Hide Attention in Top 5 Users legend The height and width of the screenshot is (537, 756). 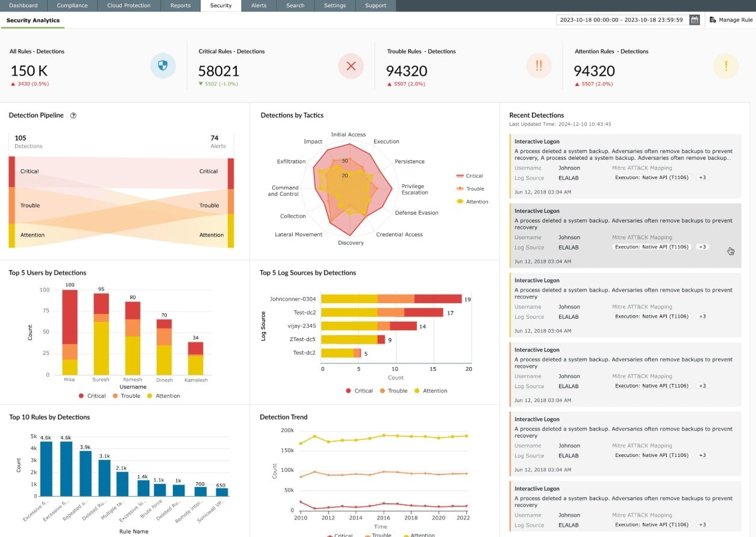[163, 396]
